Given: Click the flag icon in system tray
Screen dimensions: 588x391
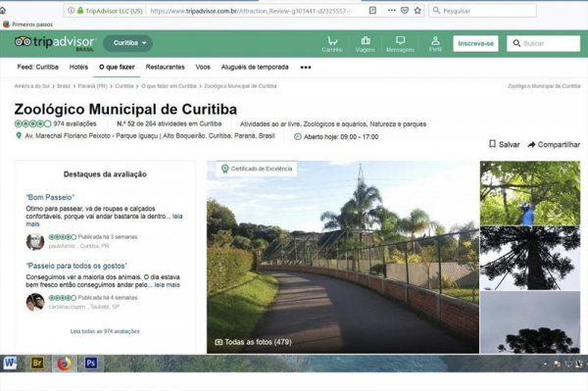Looking at the screenshot, I should 557,364.
